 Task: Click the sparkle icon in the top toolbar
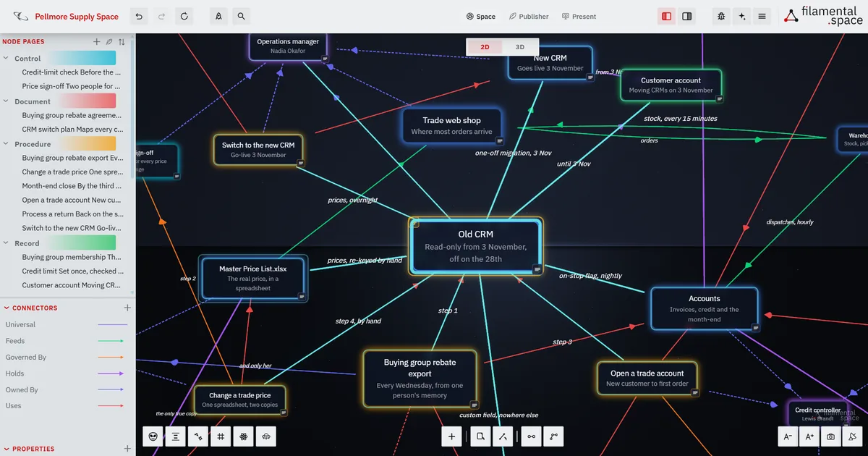click(741, 16)
